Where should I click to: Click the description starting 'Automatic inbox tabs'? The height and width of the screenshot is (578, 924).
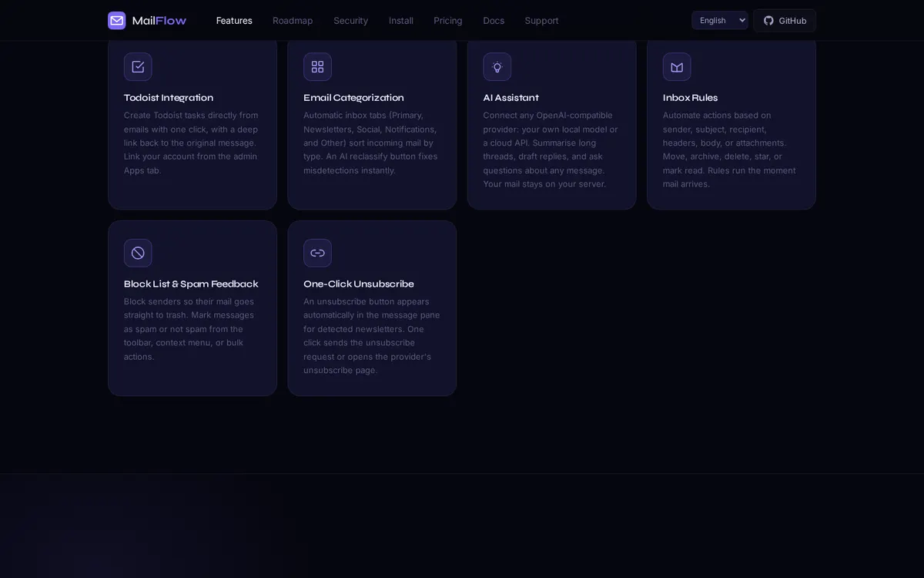(x=370, y=143)
